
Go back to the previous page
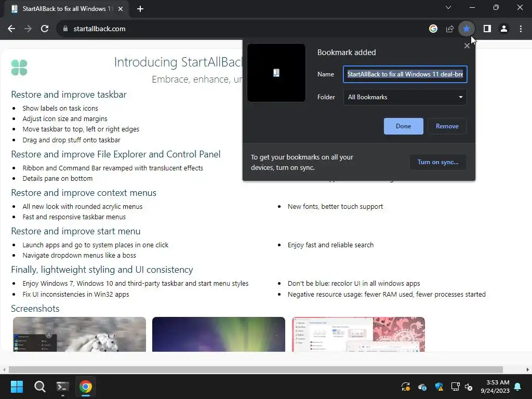pos(11,29)
